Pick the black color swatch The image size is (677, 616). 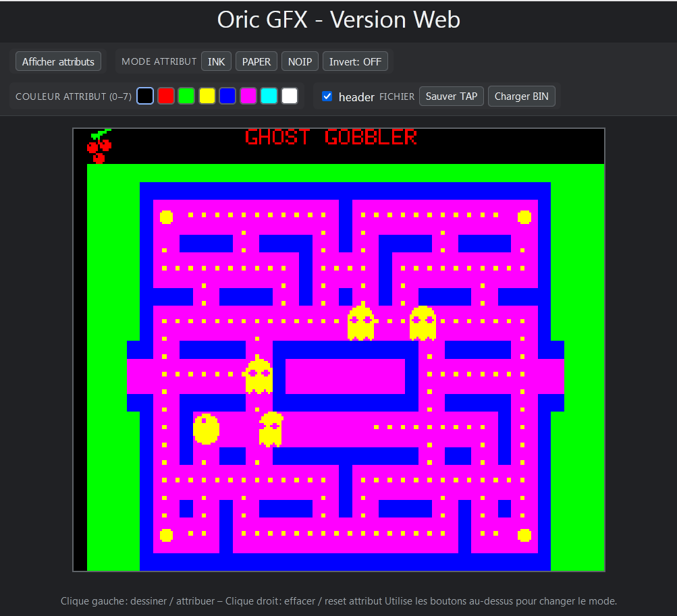click(x=145, y=96)
